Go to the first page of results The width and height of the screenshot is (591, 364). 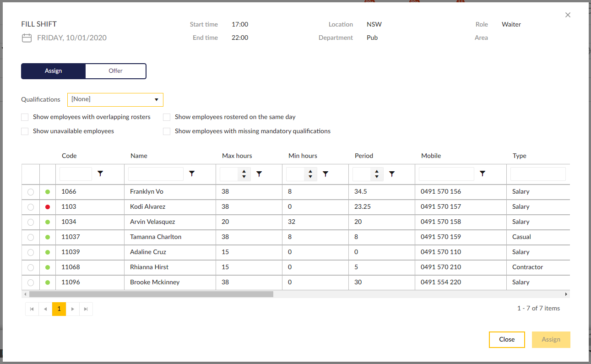32,309
